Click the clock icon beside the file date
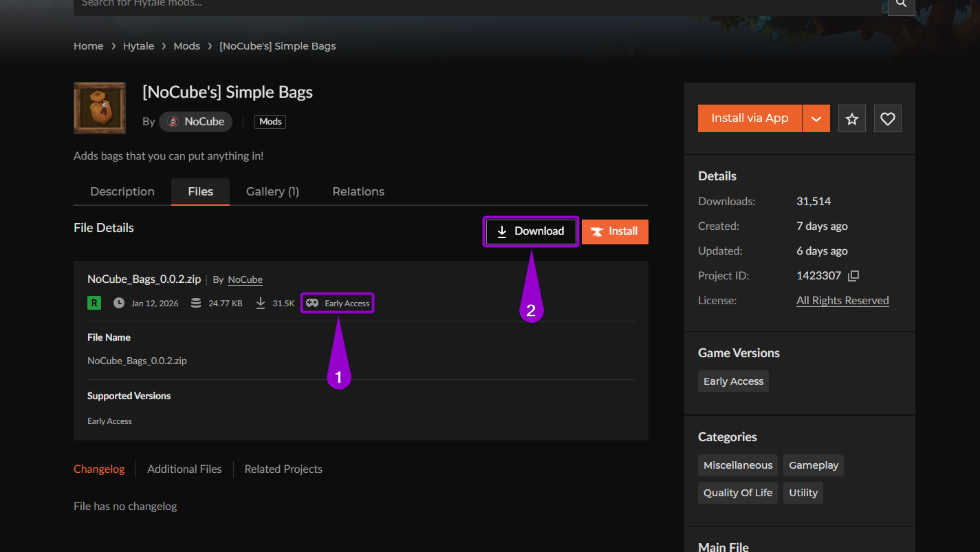 [120, 302]
